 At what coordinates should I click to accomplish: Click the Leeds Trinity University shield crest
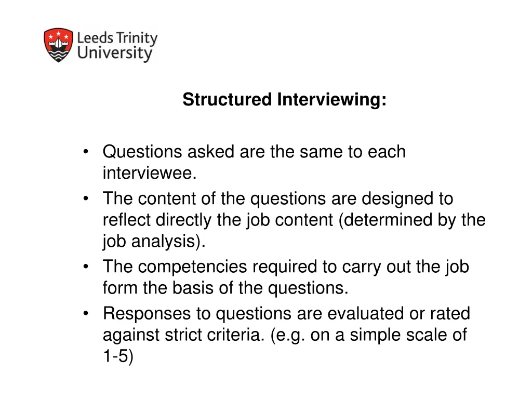58,45
